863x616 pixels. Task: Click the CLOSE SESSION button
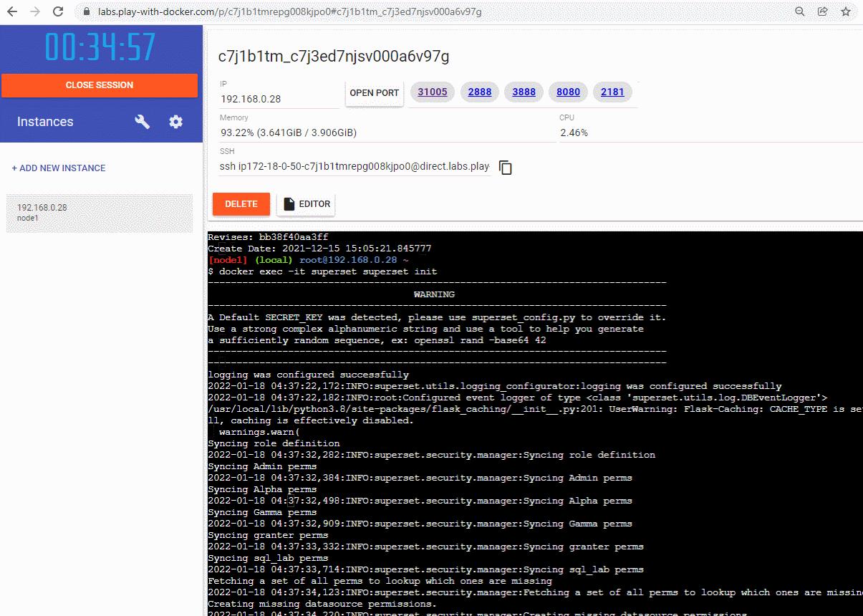[x=100, y=85]
